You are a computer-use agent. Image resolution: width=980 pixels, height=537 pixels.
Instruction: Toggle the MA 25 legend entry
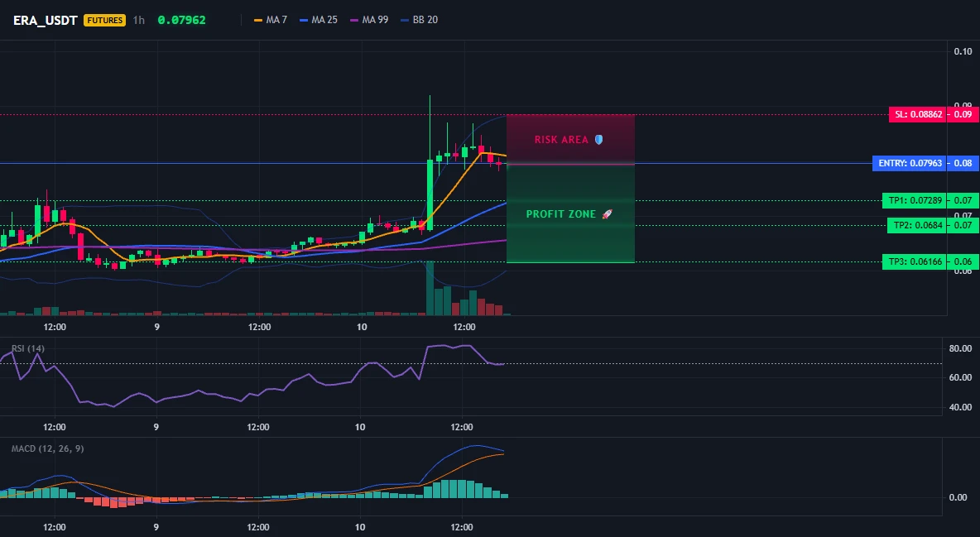coord(319,20)
